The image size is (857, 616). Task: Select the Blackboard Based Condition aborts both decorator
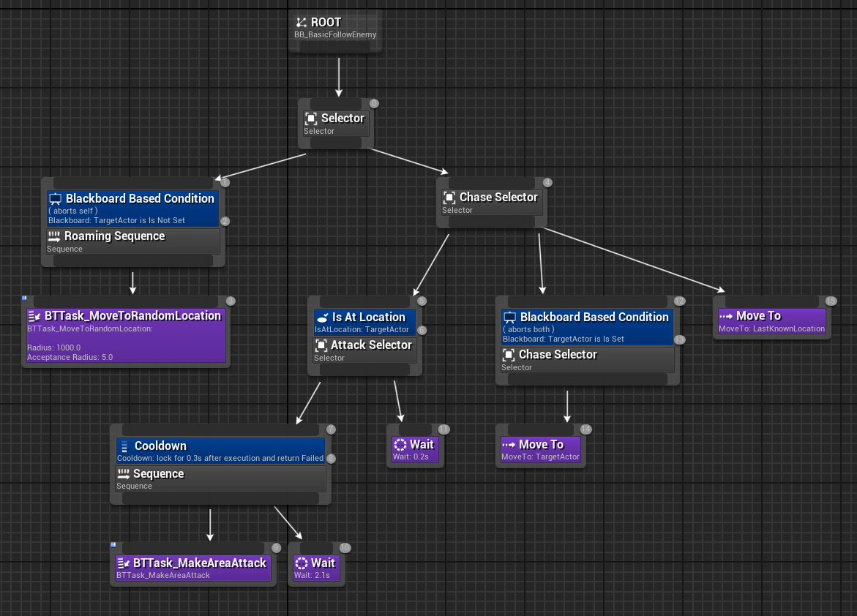(587, 327)
